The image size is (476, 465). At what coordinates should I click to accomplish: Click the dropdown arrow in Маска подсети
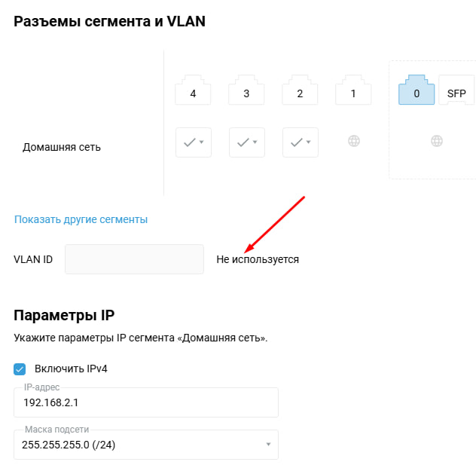[x=268, y=445]
